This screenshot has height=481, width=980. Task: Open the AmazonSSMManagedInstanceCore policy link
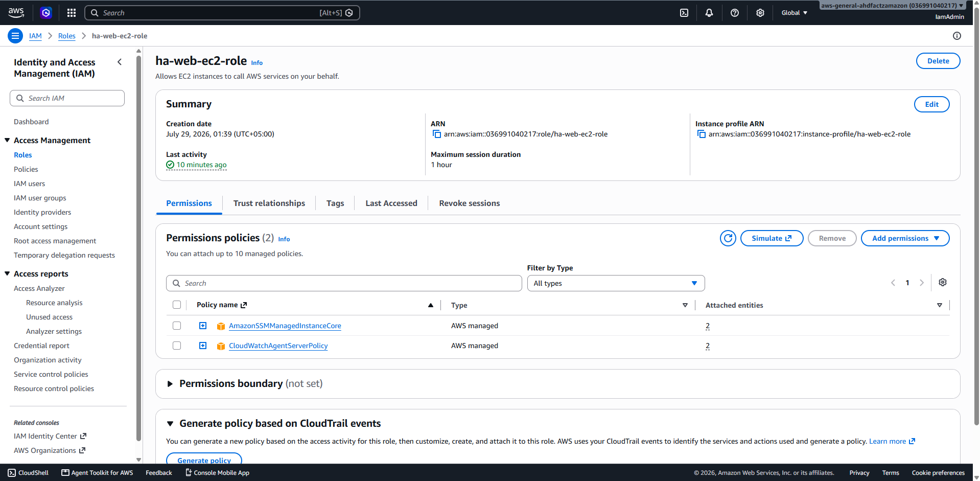coord(285,326)
